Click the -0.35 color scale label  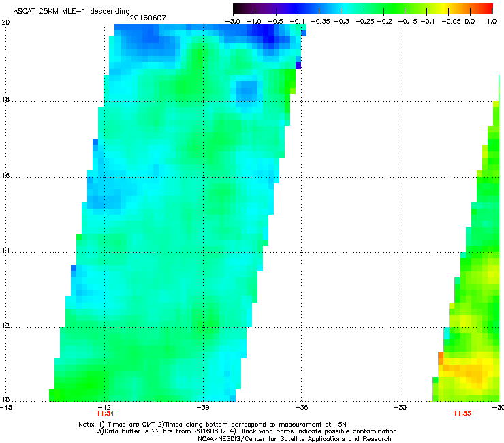[x=320, y=22]
